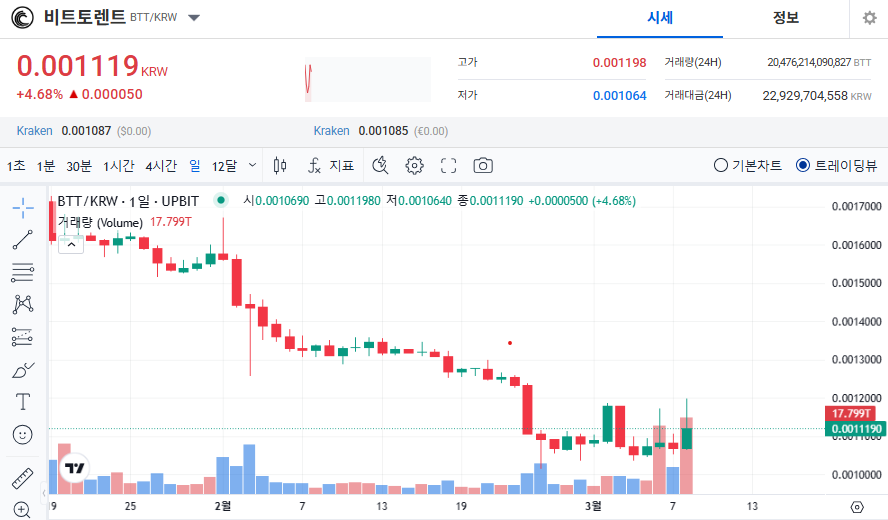
Task: Take a chart snapshot with camera
Action: (483, 165)
